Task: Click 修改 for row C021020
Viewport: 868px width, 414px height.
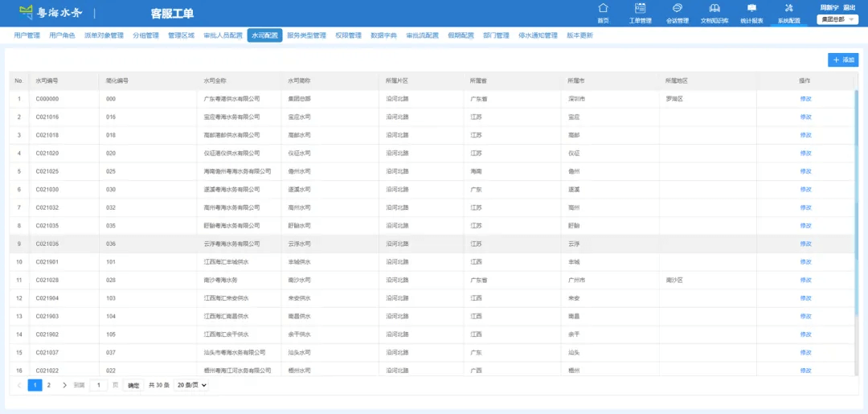Action: click(805, 154)
